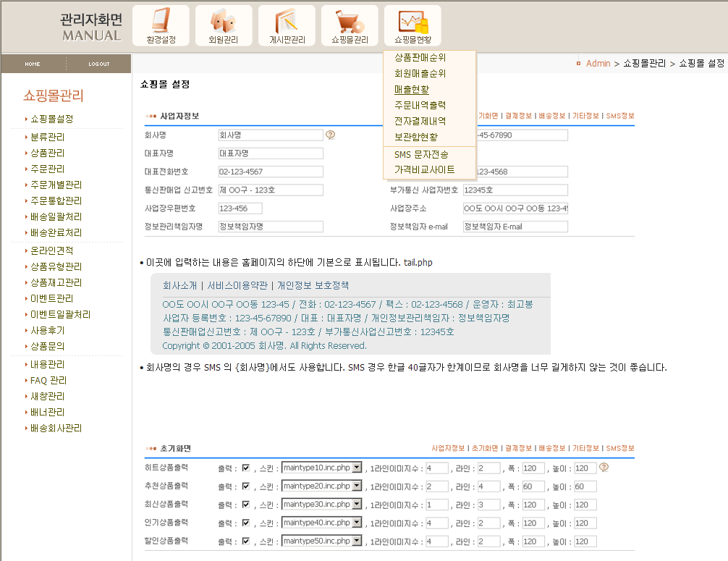Select 매출현황 from the dropdown menu

point(412,90)
